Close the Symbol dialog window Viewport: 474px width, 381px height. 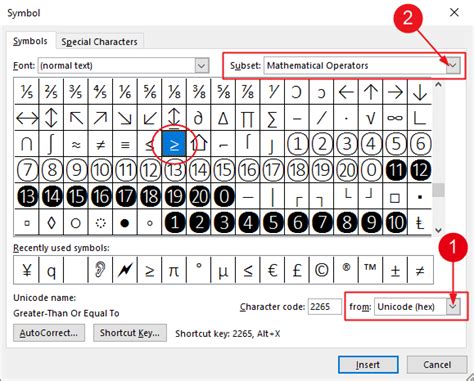click(x=454, y=13)
